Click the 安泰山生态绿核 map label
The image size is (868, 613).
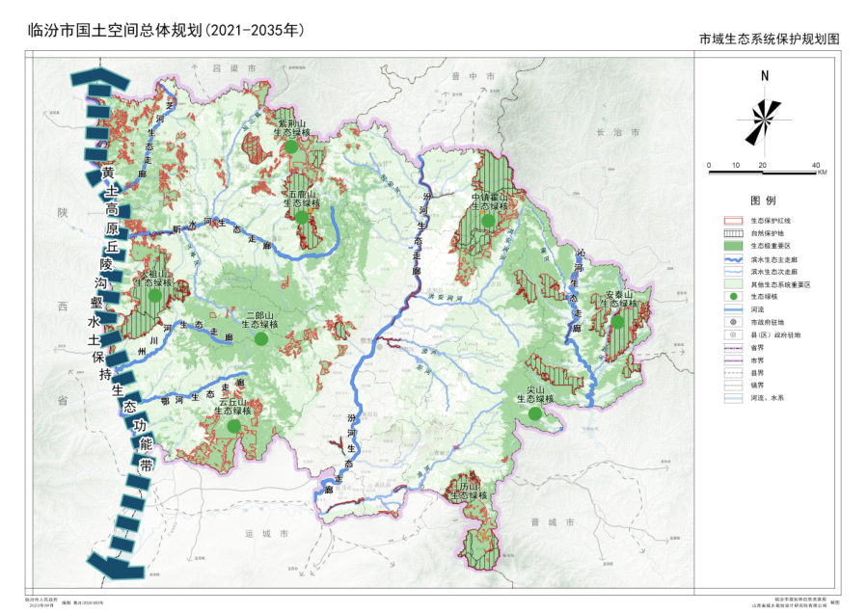pos(618,300)
